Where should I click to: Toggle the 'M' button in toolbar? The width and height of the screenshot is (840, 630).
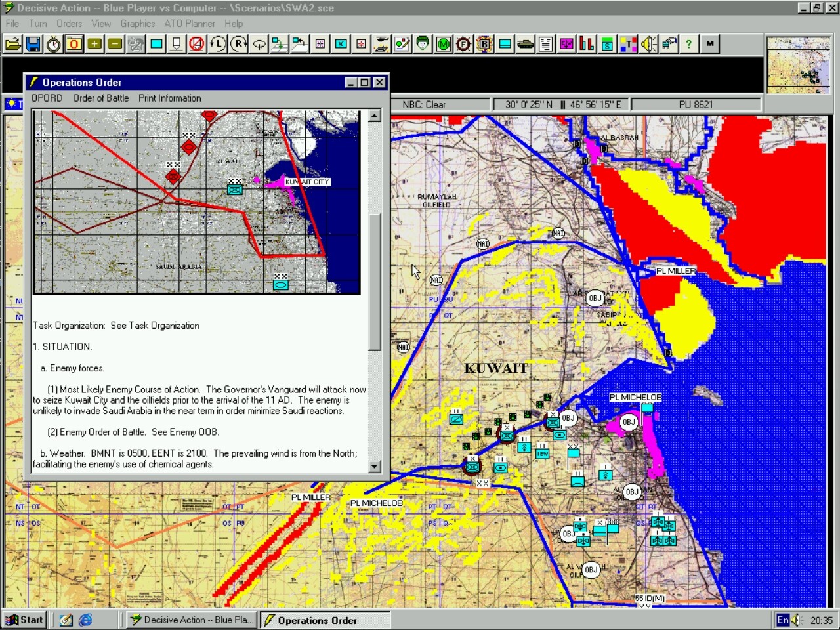tap(710, 44)
